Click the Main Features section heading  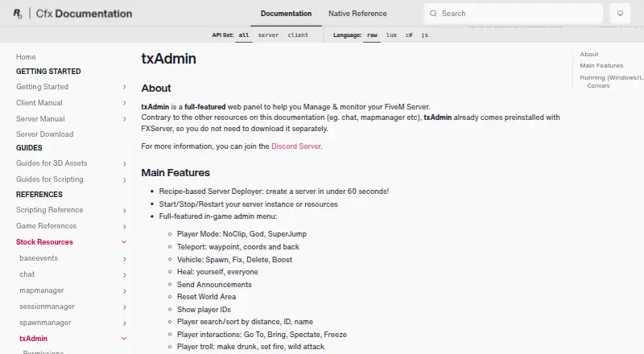pyautogui.click(x=175, y=172)
